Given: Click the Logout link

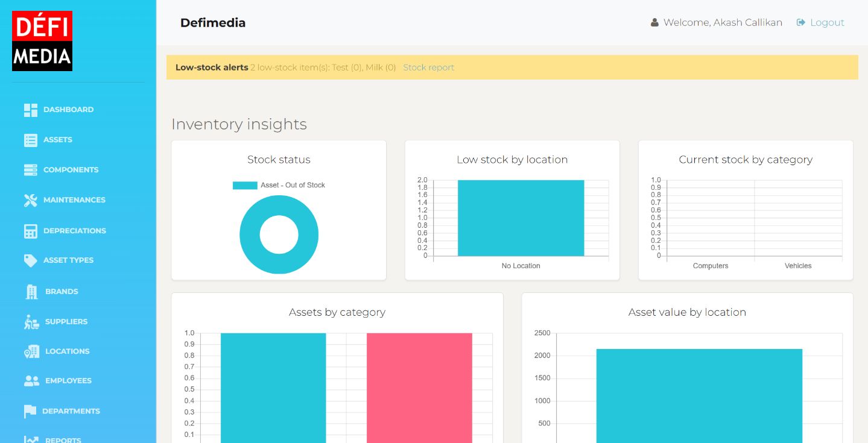Looking at the screenshot, I should [827, 22].
